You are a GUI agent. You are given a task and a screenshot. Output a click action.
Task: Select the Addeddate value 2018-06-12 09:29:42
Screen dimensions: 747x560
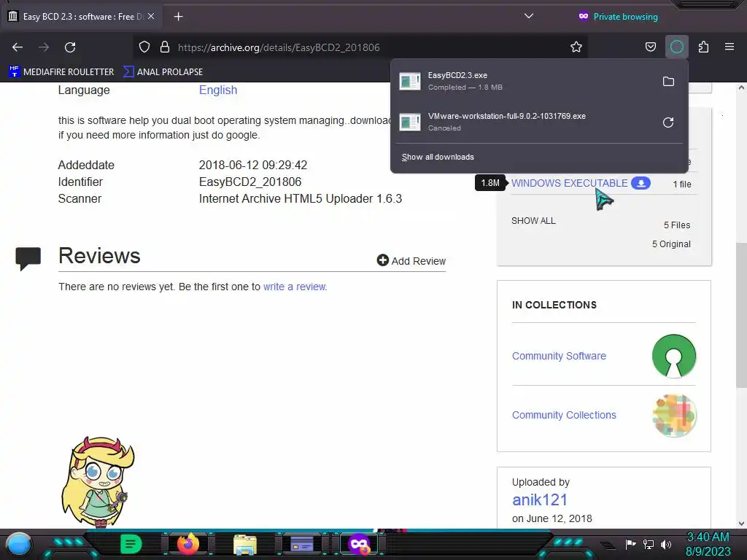click(253, 166)
